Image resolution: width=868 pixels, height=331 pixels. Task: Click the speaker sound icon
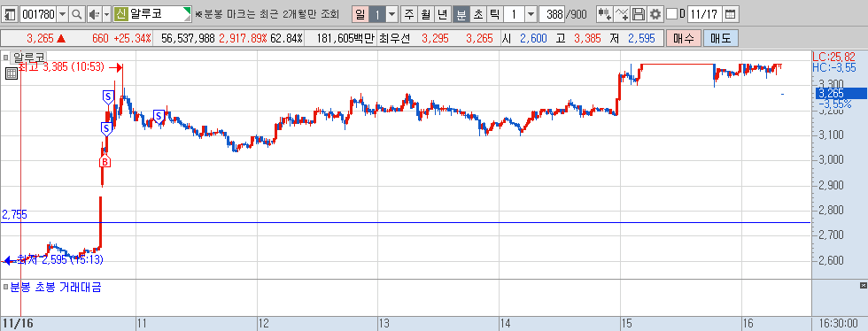[94, 14]
